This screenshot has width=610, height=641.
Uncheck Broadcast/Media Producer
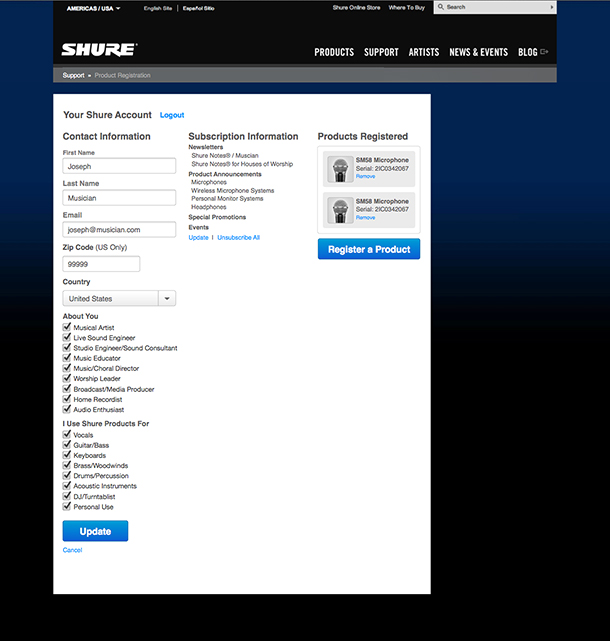[67, 389]
